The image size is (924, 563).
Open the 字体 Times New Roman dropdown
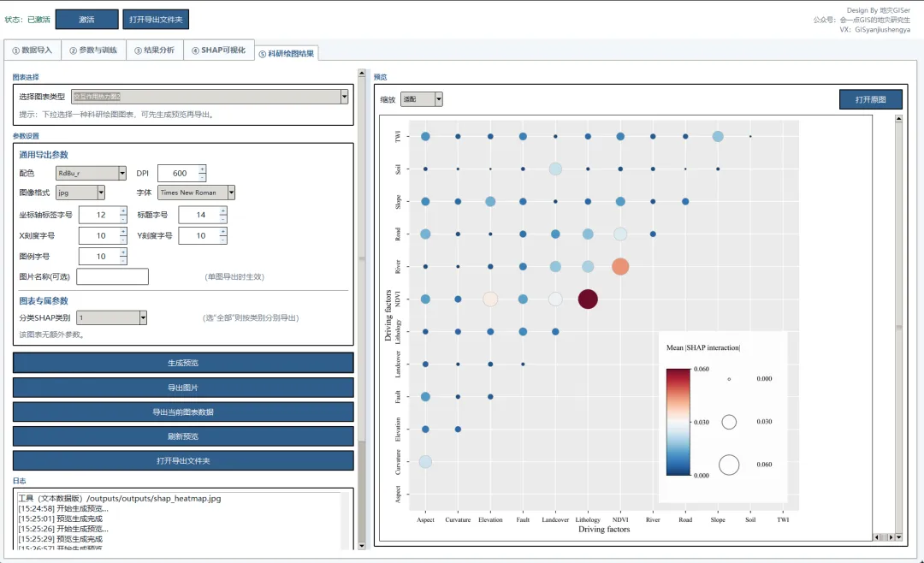tap(231, 193)
